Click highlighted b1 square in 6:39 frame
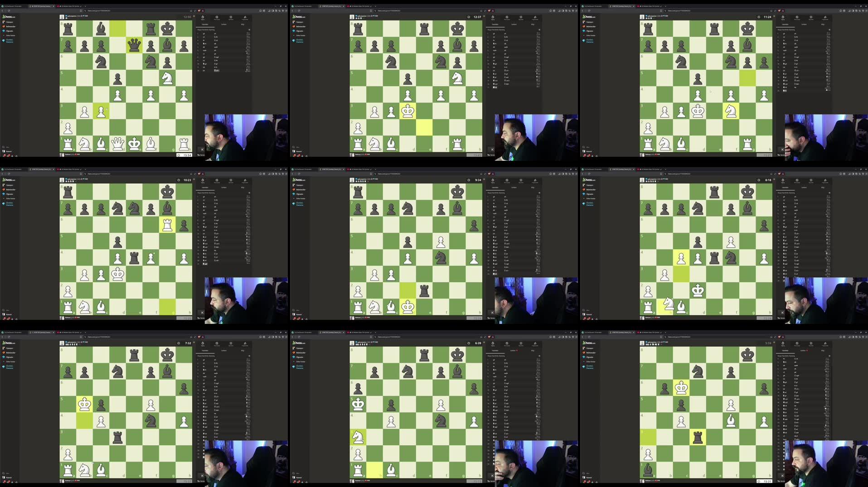The image size is (868, 487). (374, 470)
